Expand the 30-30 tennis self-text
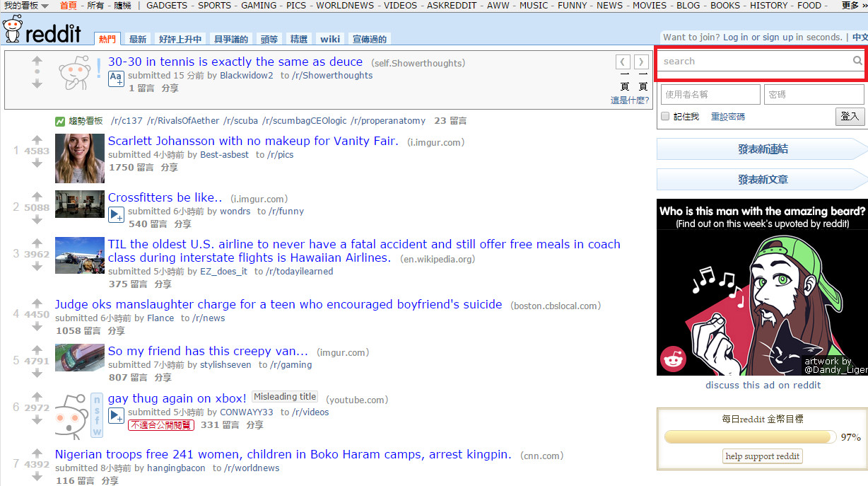 [x=116, y=79]
